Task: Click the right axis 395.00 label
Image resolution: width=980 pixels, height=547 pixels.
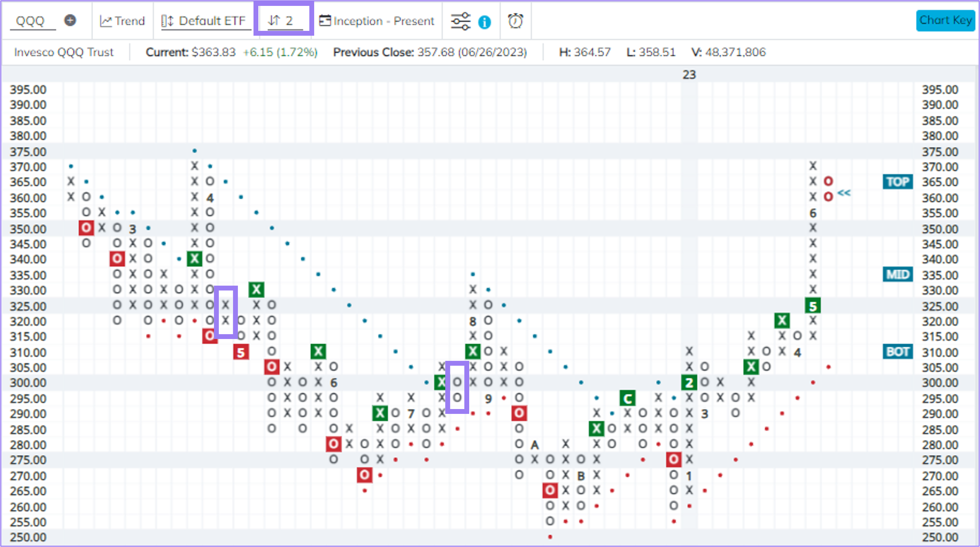Action: coord(940,90)
